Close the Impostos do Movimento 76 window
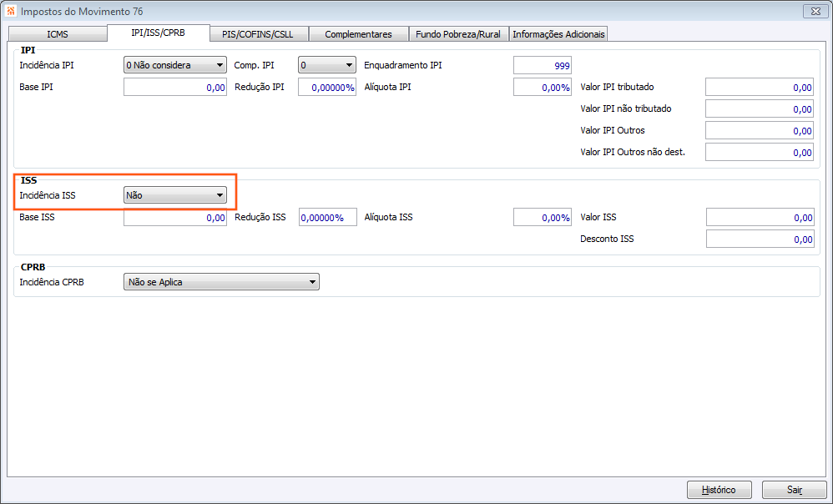 (815, 11)
